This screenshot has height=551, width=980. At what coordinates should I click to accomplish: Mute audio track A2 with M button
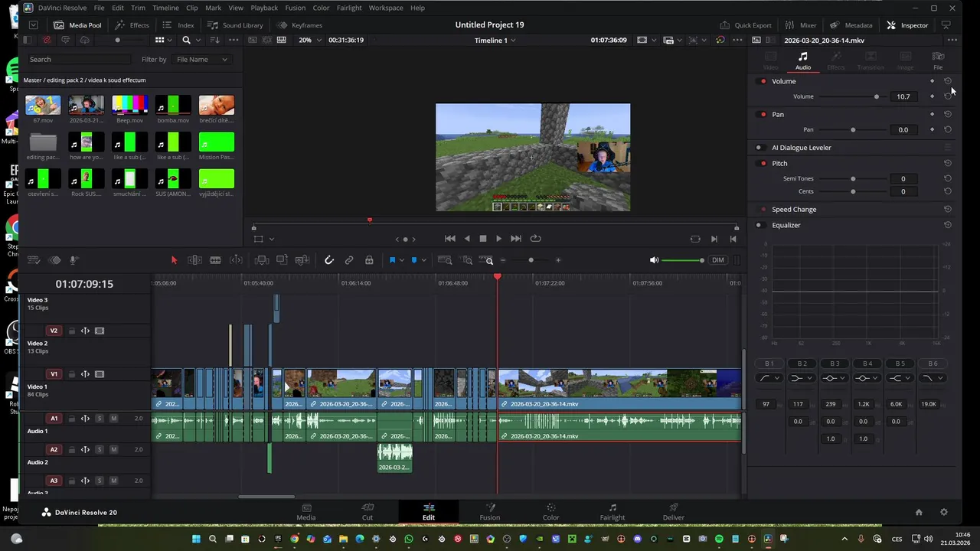(113, 449)
